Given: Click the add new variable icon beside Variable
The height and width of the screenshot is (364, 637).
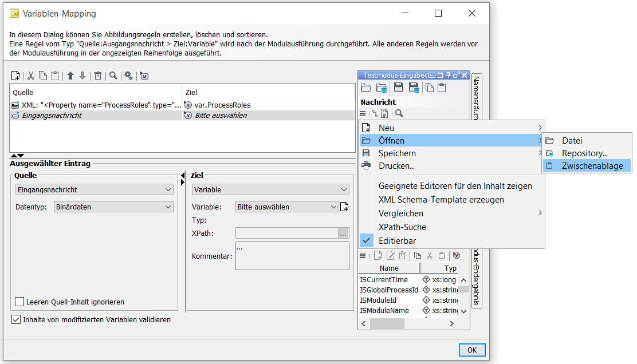Looking at the screenshot, I should [x=344, y=207].
